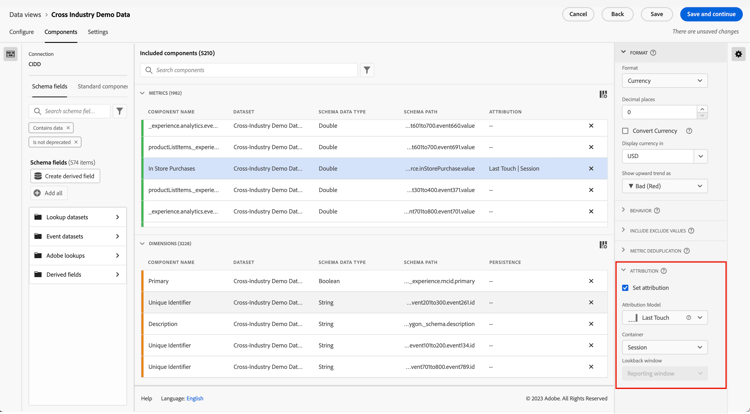Open help icon next to Attribution
750x414 pixels.
tap(664, 271)
